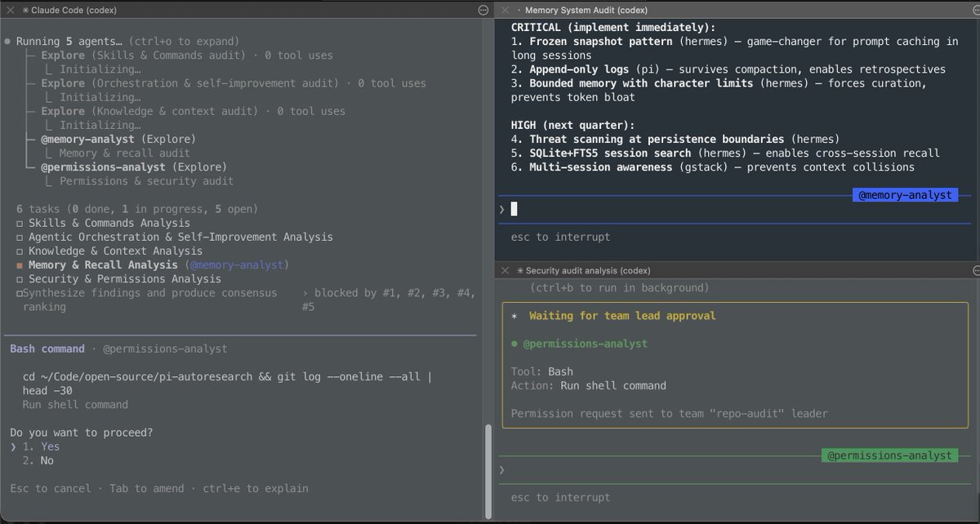
Task: Select the Explore (Knowledge & context audit) agent row
Action: click(193, 111)
